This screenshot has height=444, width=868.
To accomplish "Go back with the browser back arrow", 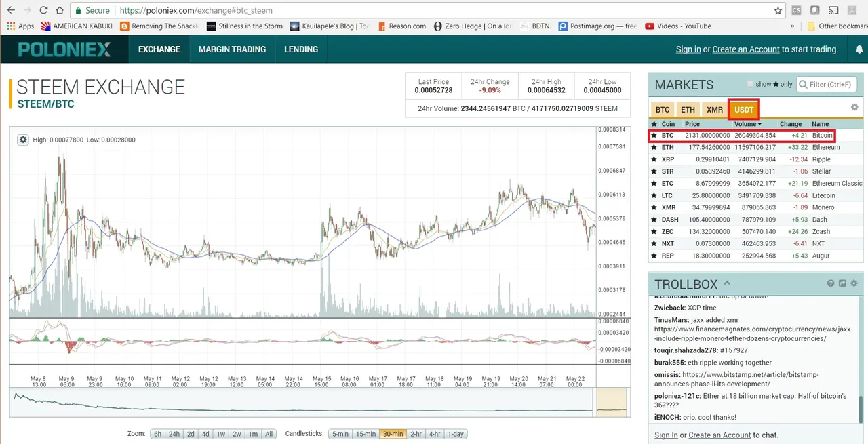I will pos(11,10).
